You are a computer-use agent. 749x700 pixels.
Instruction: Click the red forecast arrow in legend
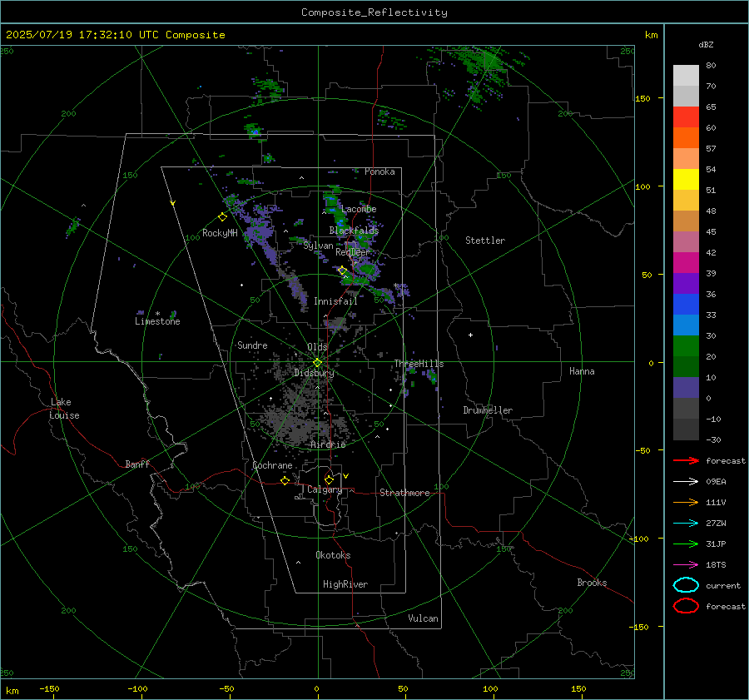[x=686, y=460]
